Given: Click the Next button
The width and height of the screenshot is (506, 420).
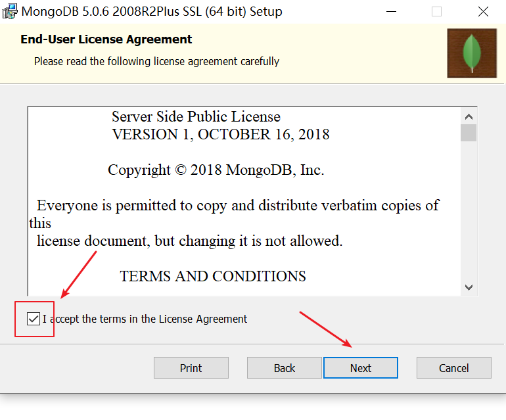Looking at the screenshot, I should coord(361,367).
